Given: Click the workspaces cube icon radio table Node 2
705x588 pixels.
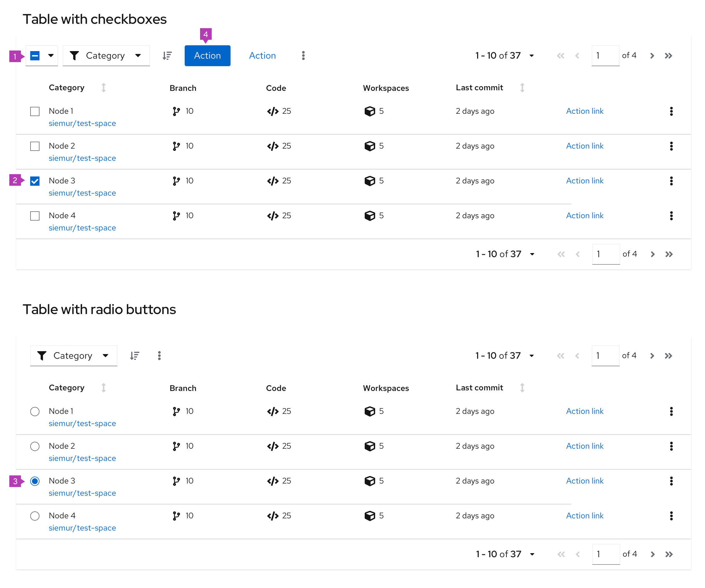Looking at the screenshot, I should click(x=370, y=446).
